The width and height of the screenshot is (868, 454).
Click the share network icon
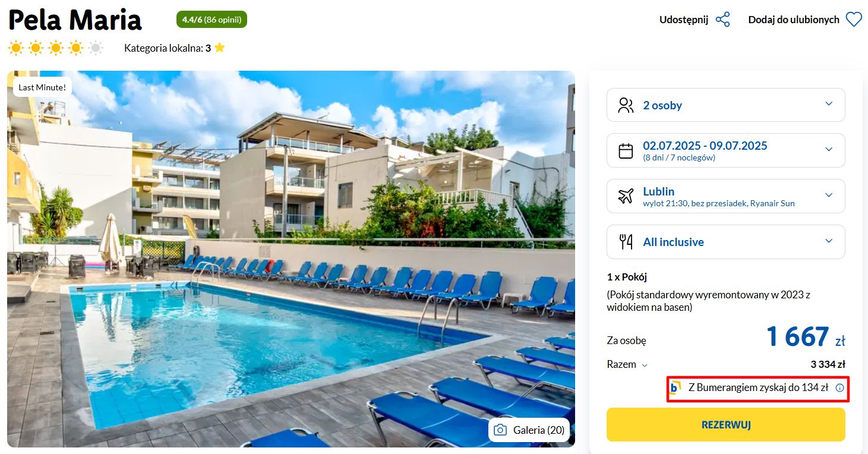coord(722,20)
